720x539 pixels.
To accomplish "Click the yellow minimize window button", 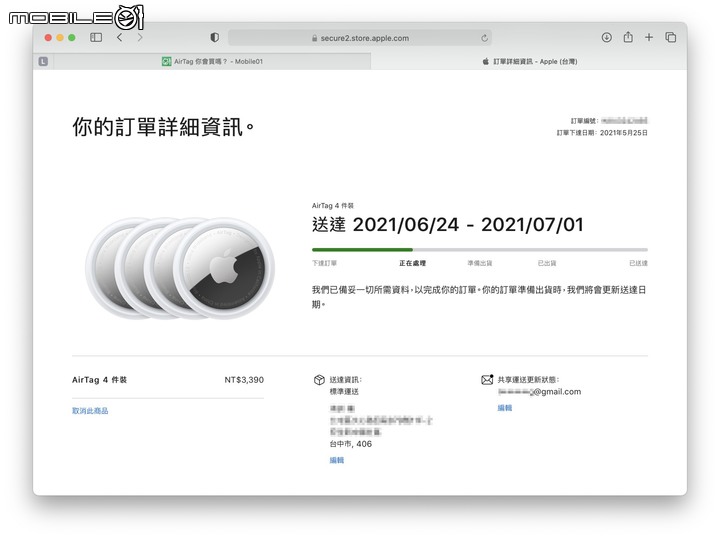I will pos(60,38).
